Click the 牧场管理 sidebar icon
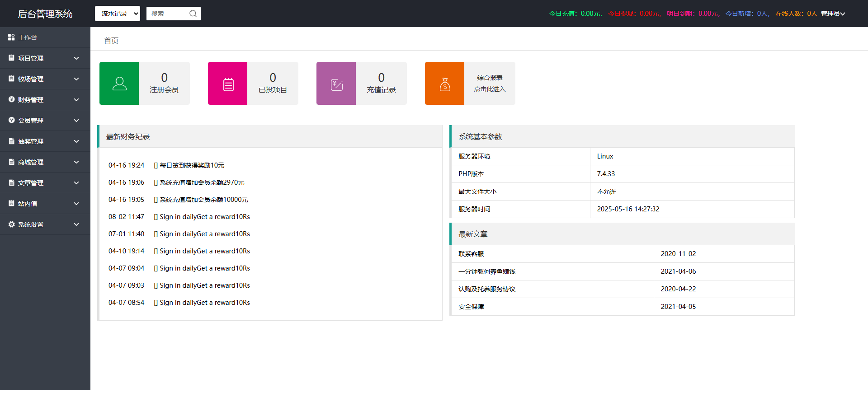Viewport: 868px width, 397px height. pyautogui.click(x=11, y=79)
